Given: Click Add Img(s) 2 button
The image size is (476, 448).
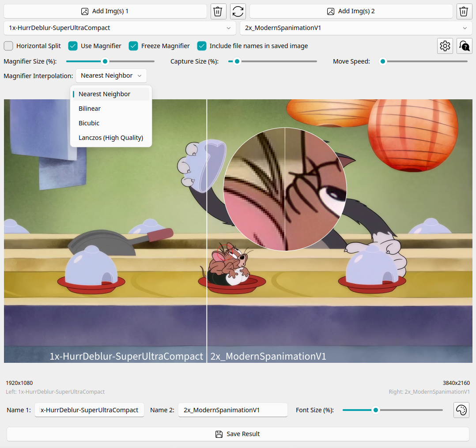Looking at the screenshot, I should (351, 11).
